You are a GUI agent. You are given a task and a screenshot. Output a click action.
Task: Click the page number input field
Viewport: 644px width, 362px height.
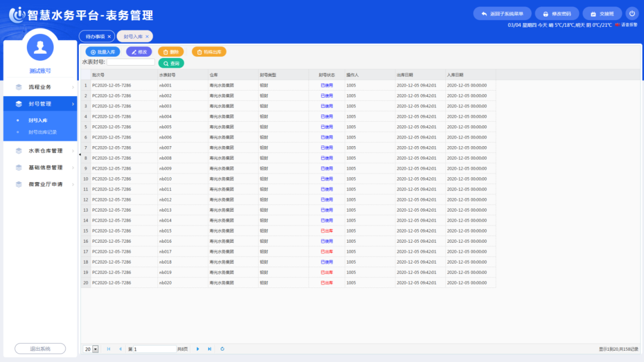tap(154, 349)
